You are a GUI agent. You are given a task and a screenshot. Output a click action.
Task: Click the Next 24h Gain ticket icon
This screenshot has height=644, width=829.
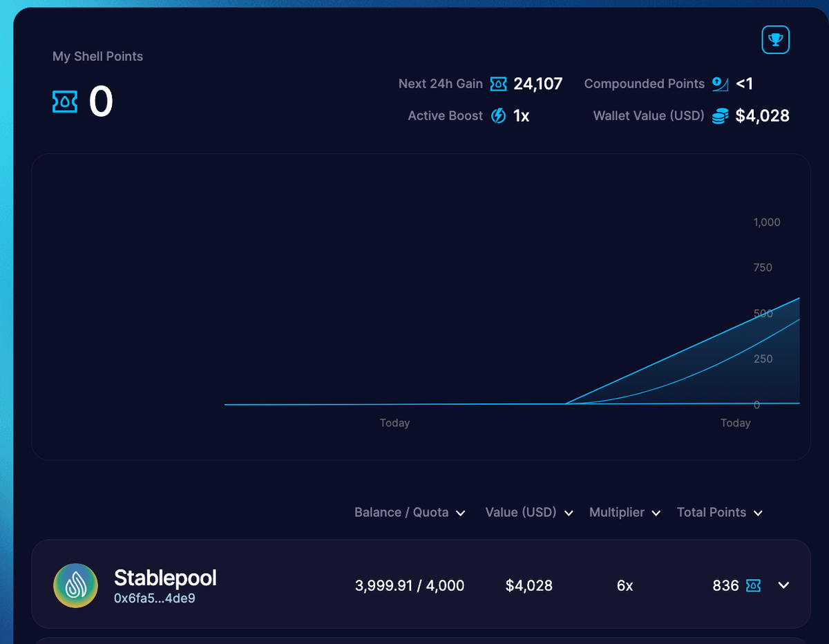coord(498,84)
